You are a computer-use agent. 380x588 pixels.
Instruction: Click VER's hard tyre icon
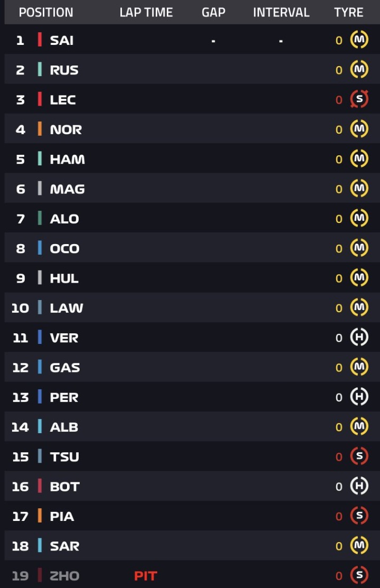(x=359, y=337)
